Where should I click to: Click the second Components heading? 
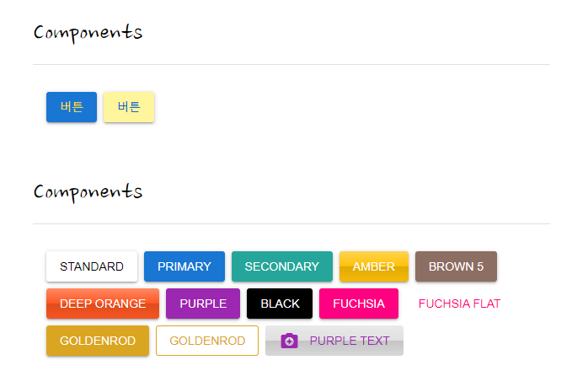click(88, 192)
